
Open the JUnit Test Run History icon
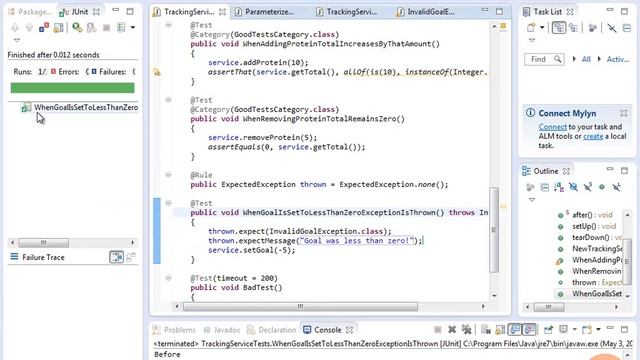[121, 27]
